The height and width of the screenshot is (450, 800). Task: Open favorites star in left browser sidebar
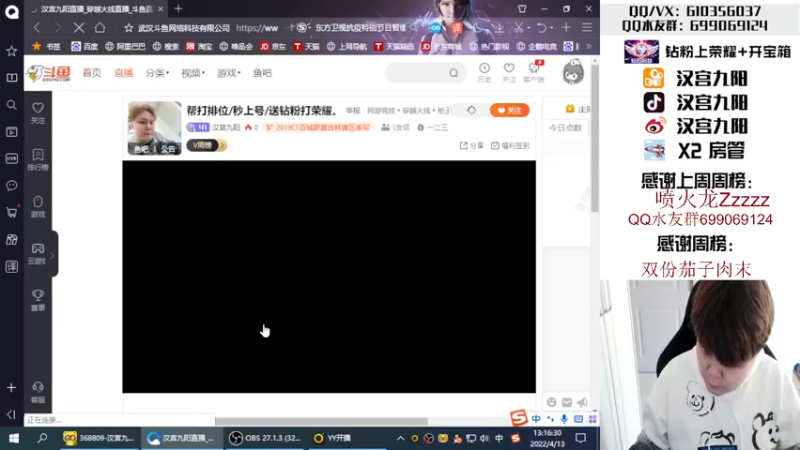point(11,51)
